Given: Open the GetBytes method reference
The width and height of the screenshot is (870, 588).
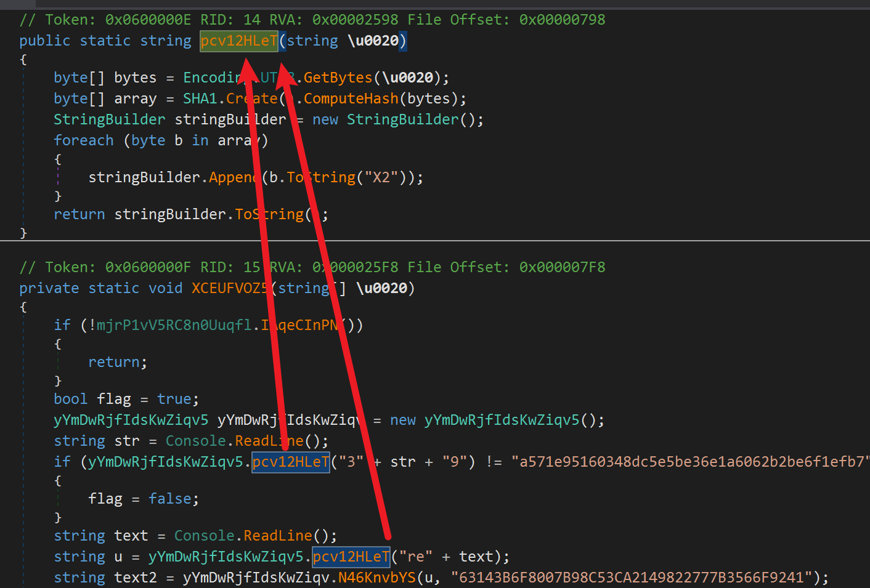Looking at the screenshot, I should pos(338,78).
